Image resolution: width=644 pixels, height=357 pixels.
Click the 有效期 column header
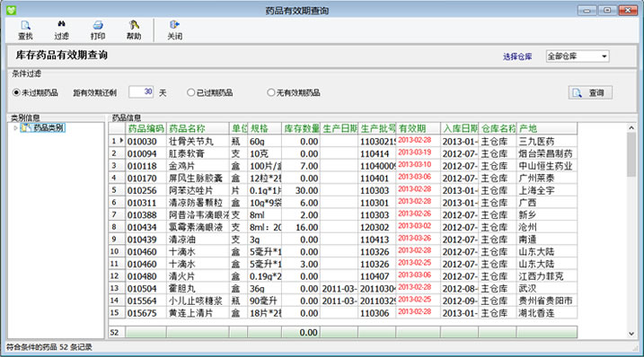coord(419,128)
